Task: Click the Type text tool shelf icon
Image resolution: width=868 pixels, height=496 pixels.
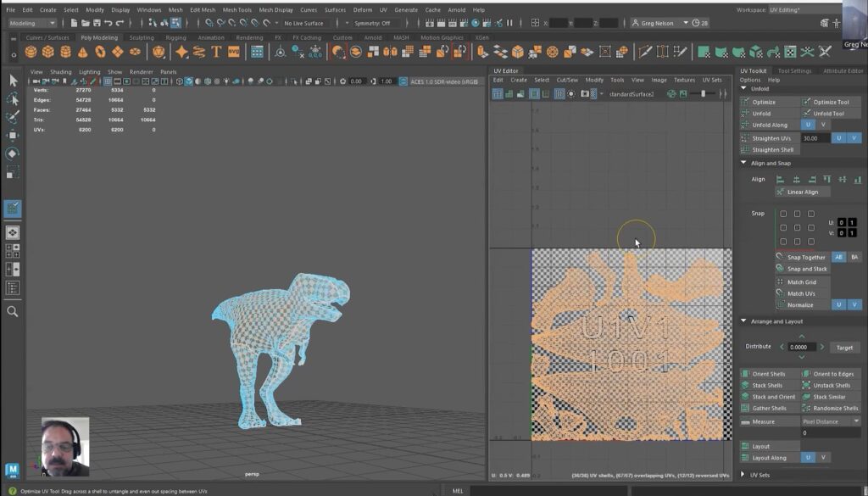Action: click(x=216, y=52)
